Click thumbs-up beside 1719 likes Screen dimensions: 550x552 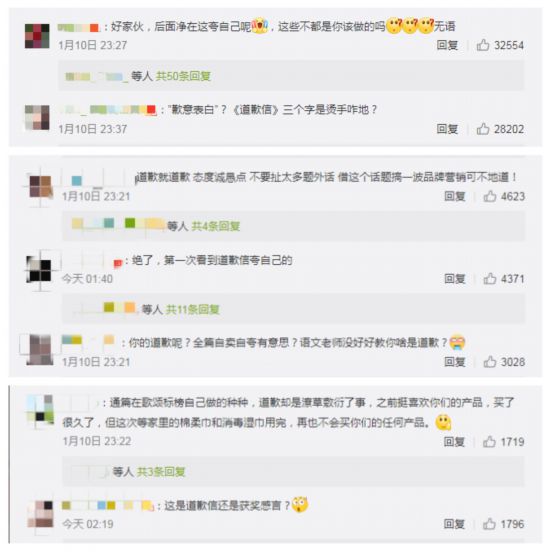[489, 441]
